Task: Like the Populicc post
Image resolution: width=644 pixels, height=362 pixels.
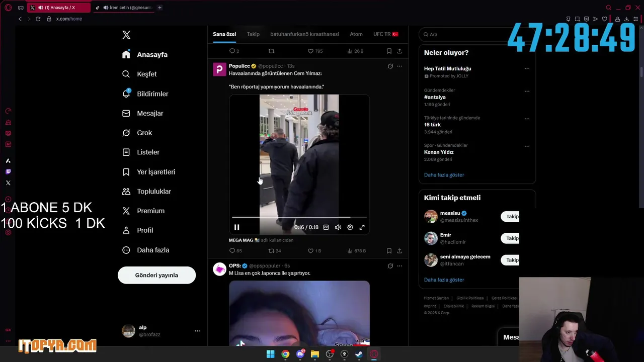Action: coord(314,251)
